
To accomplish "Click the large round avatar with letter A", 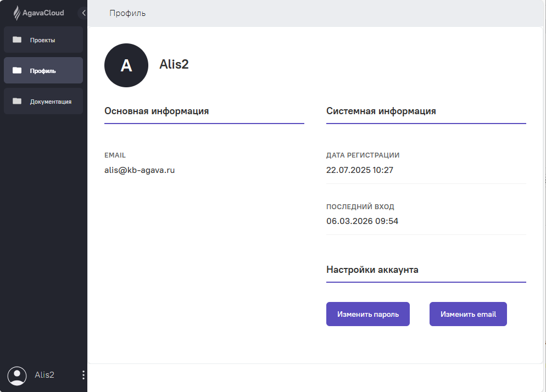I will pyautogui.click(x=126, y=65).
